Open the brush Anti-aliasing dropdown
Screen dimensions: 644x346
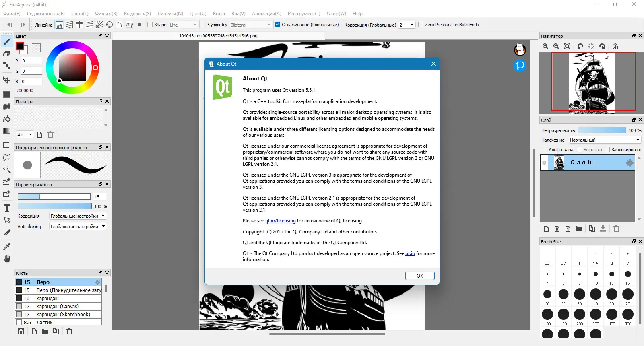click(78, 227)
